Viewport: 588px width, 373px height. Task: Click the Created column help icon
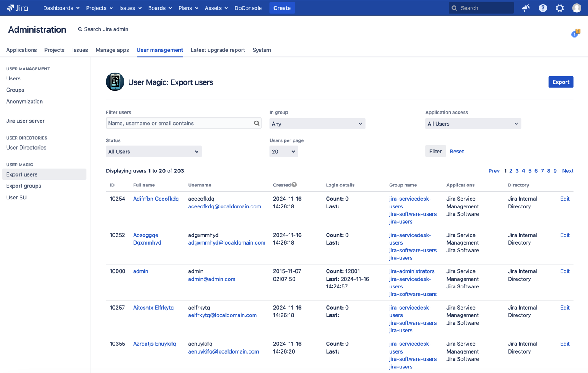click(x=294, y=185)
